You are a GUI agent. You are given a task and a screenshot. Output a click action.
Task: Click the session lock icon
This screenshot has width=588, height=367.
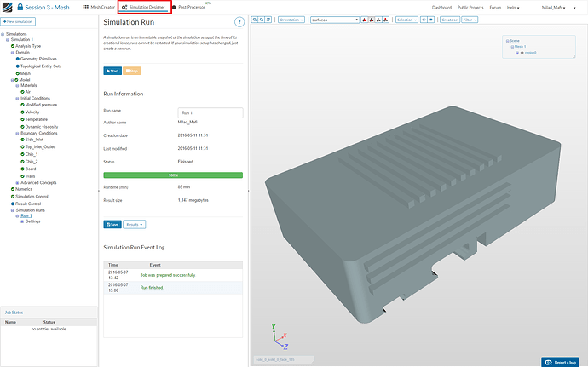pos(20,7)
